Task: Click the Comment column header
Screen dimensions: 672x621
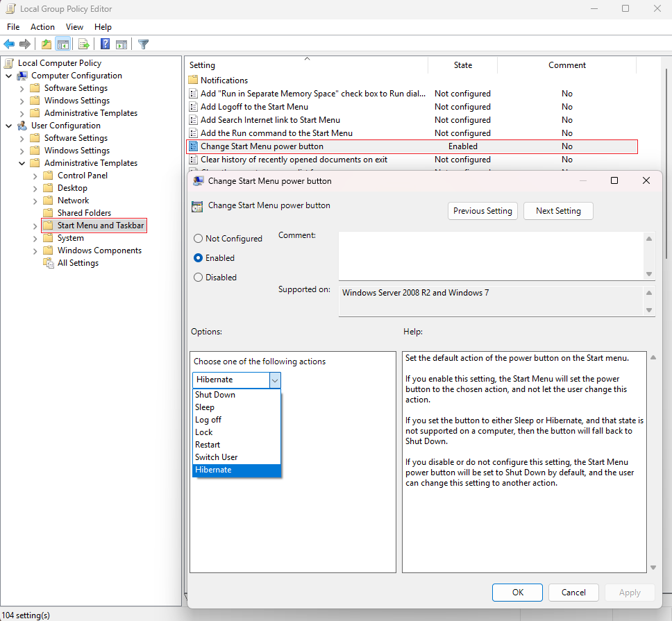Action: [x=567, y=65]
